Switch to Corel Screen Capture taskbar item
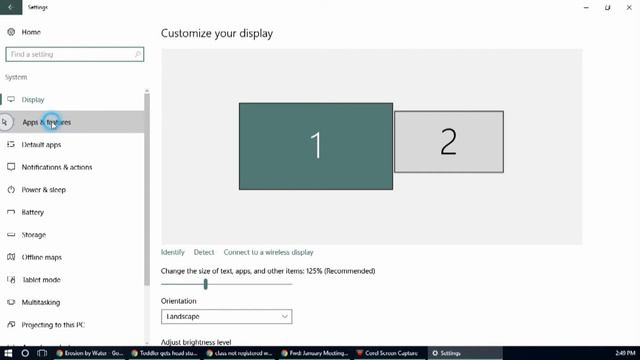640x360 pixels. (x=388, y=353)
